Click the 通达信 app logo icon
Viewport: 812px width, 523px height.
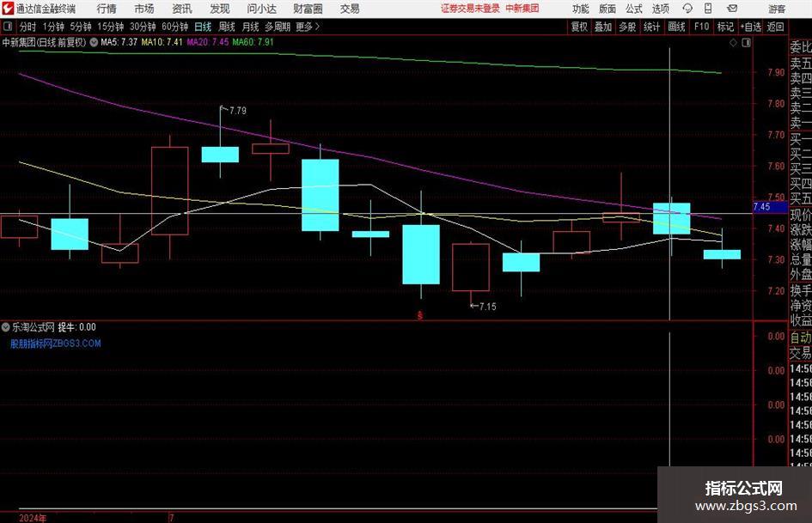8,9
